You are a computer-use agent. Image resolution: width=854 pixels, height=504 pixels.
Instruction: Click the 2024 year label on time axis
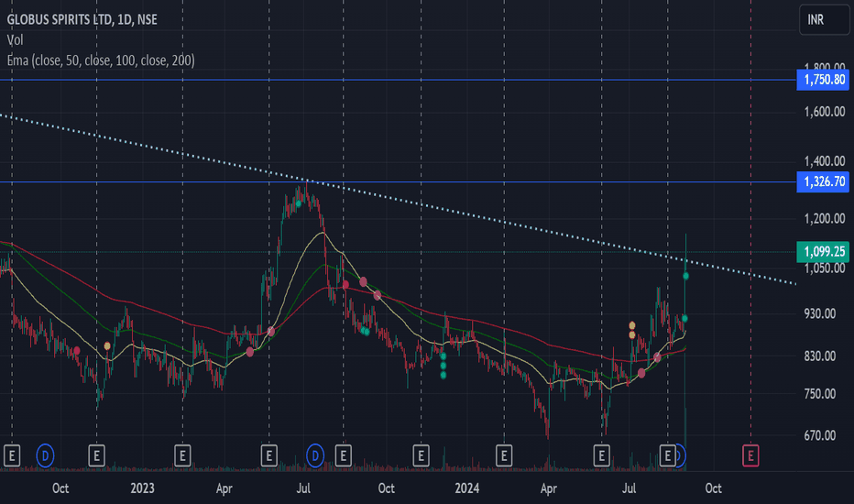[x=466, y=488]
